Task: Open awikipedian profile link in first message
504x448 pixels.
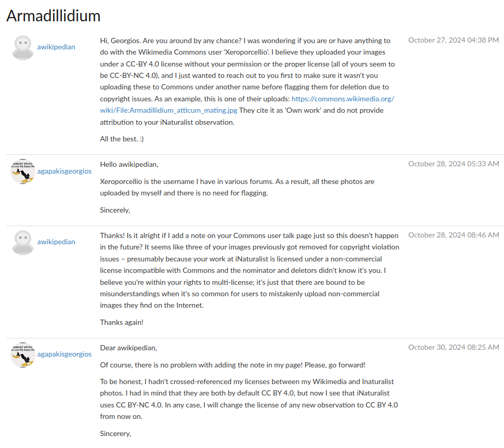Action: pos(56,47)
